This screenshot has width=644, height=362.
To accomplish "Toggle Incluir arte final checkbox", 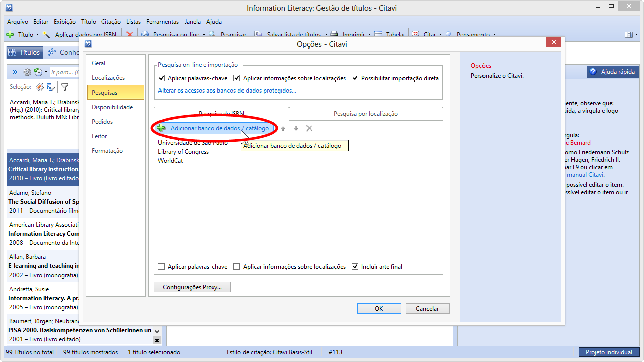I will (x=355, y=267).
